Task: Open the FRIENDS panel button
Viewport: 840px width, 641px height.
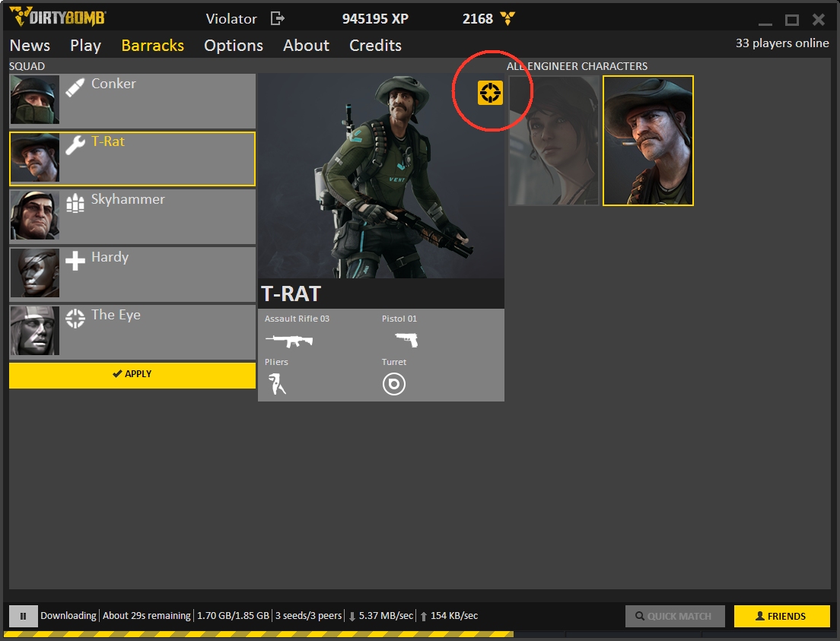Action: [x=781, y=616]
